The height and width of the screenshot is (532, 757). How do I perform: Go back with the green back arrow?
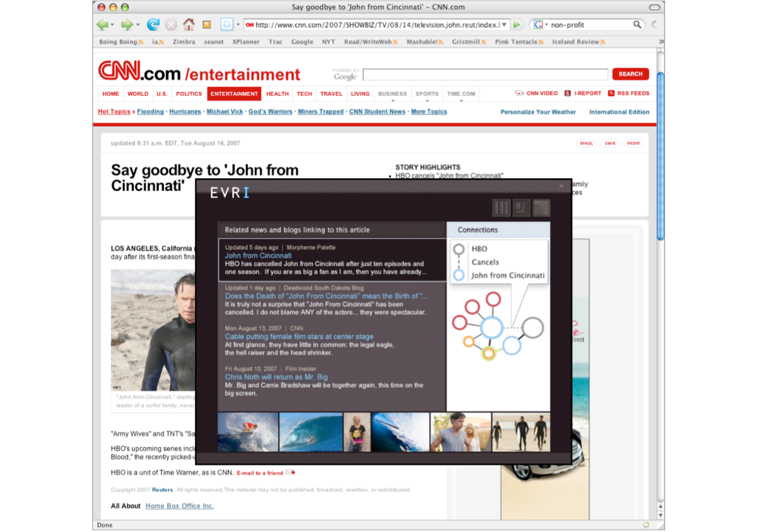(x=102, y=25)
